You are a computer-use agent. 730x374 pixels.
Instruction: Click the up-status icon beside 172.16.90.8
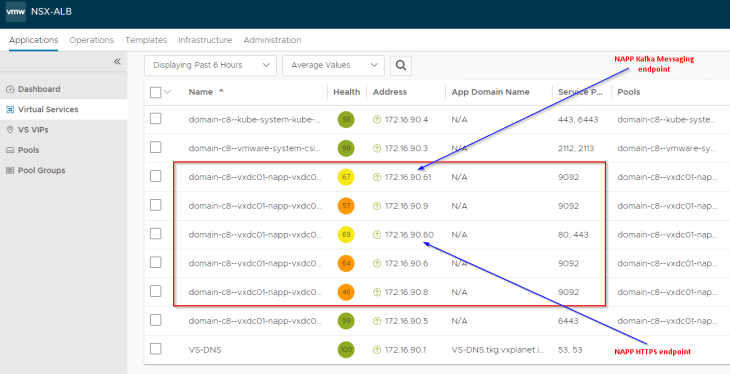coord(377,292)
